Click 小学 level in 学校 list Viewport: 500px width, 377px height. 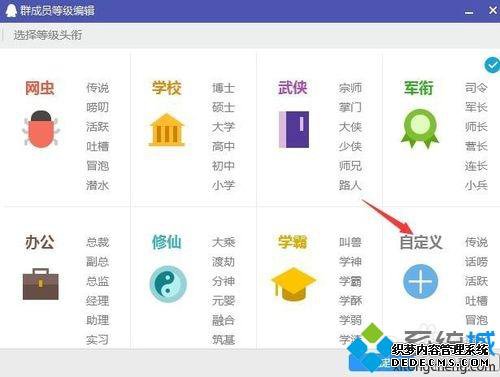point(223,185)
